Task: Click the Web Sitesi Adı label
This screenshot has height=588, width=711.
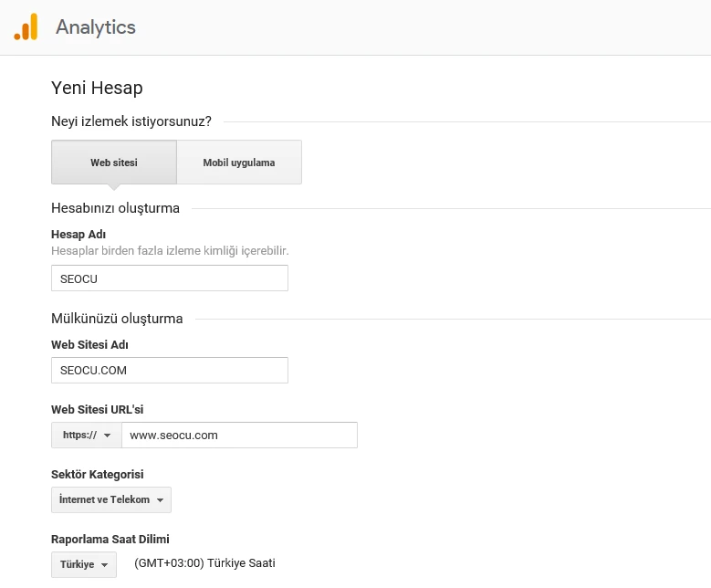Action: 89,345
